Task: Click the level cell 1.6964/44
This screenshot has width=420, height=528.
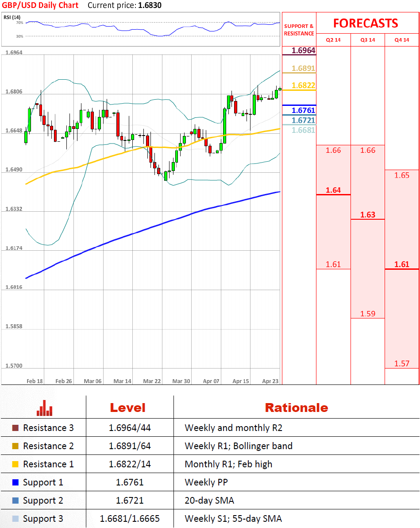Action: [130, 428]
